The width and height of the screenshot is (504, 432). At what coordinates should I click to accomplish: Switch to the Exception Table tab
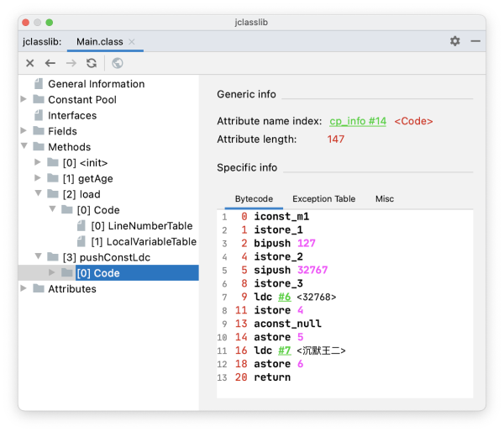coord(323,199)
